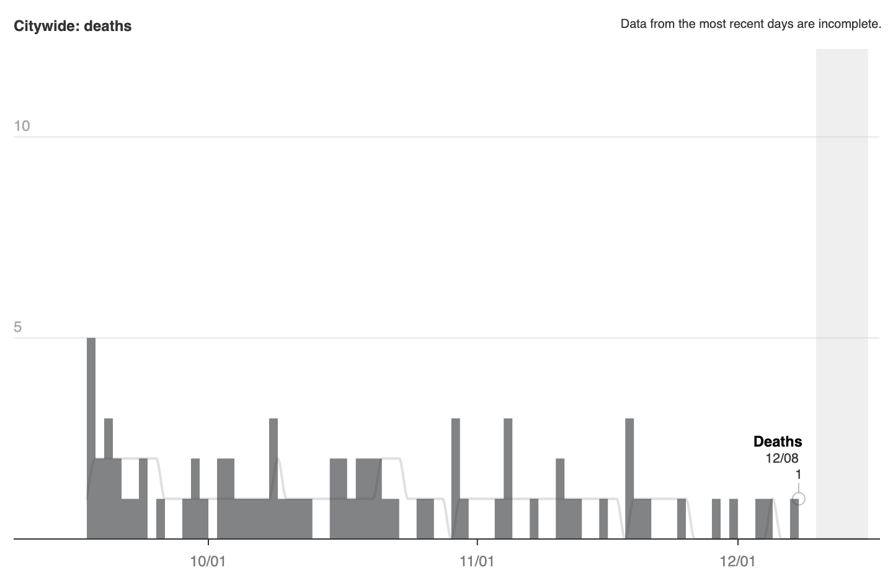Click the incomplete data notice text
This screenshot has width=893, height=588.
(x=750, y=24)
